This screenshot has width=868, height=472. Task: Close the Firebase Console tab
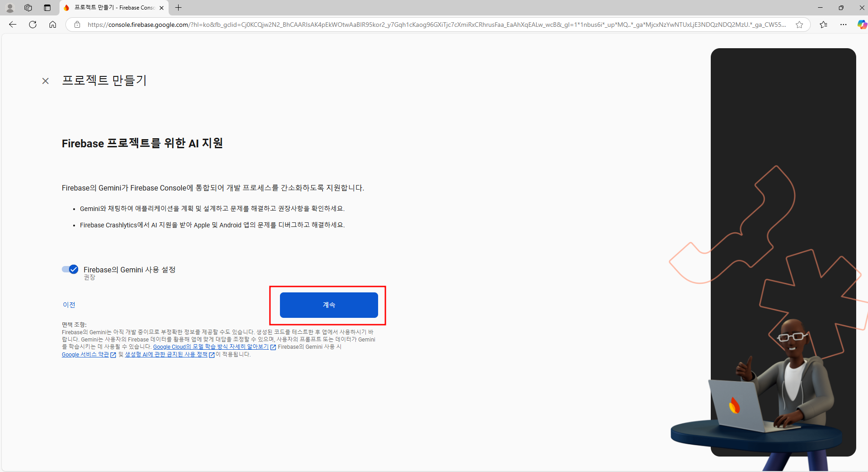pyautogui.click(x=162, y=8)
